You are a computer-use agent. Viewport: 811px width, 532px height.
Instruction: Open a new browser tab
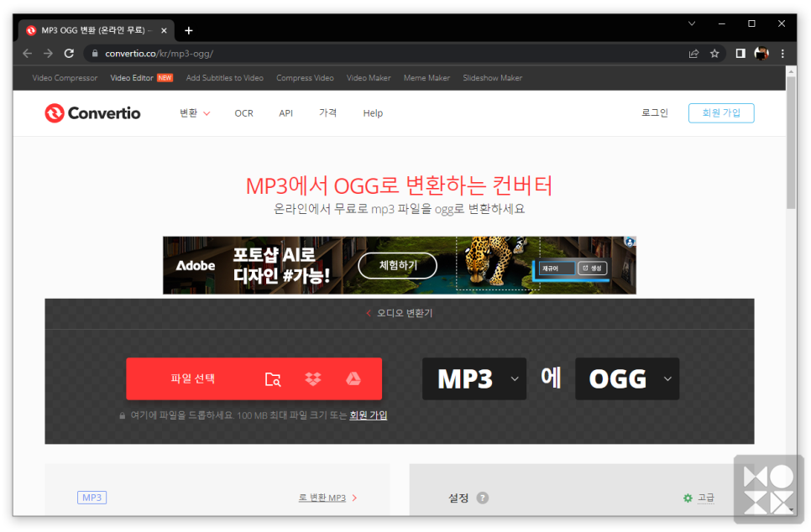[x=189, y=30]
